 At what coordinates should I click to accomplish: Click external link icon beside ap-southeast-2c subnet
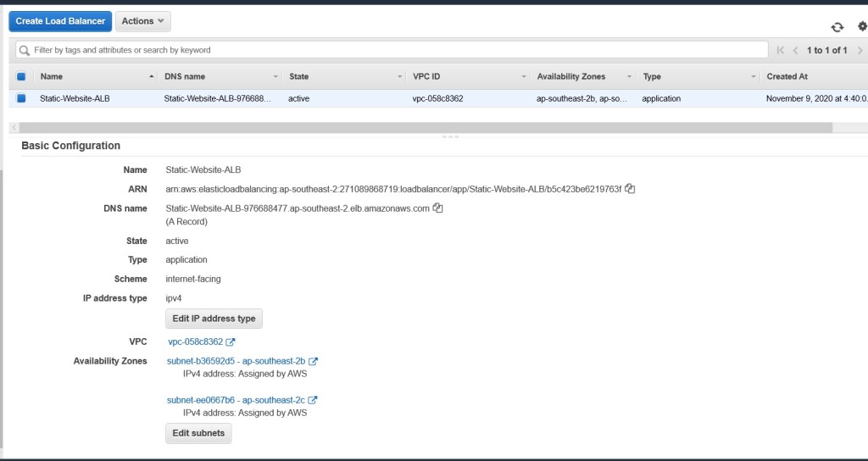click(x=313, y=400)
